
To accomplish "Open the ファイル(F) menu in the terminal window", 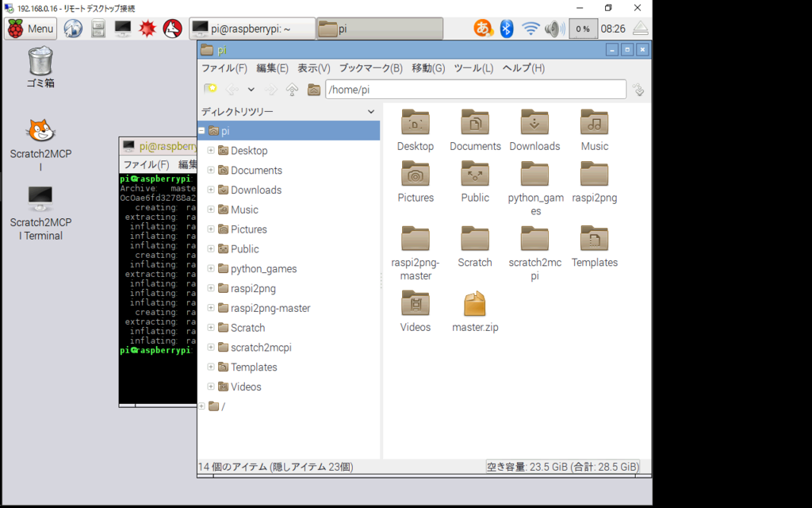I will (146, 165).
